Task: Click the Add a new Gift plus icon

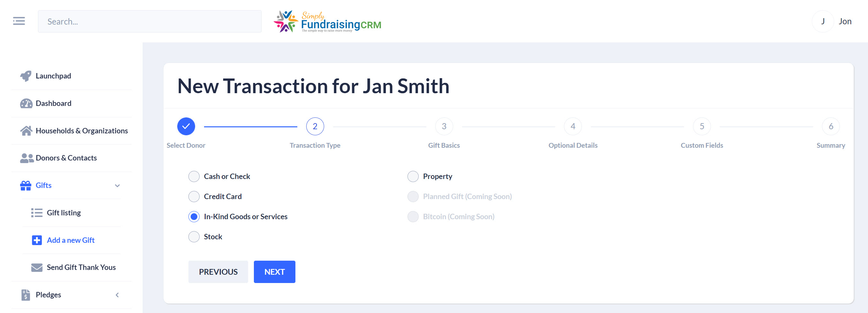Action: tap(37, 240)
